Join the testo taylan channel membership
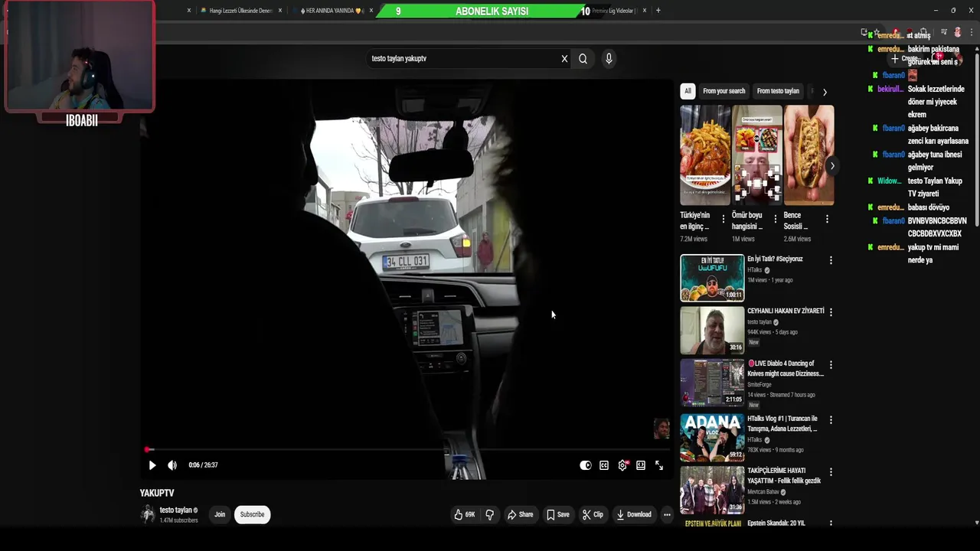The height and width of the screenshot is (551, 980). (220, 514)
